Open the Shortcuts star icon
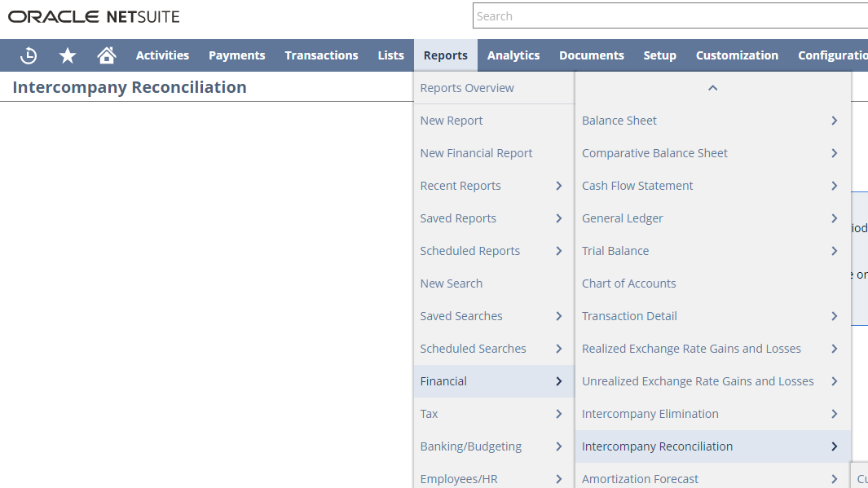The image size is (868, 488). tap(67, 55)
